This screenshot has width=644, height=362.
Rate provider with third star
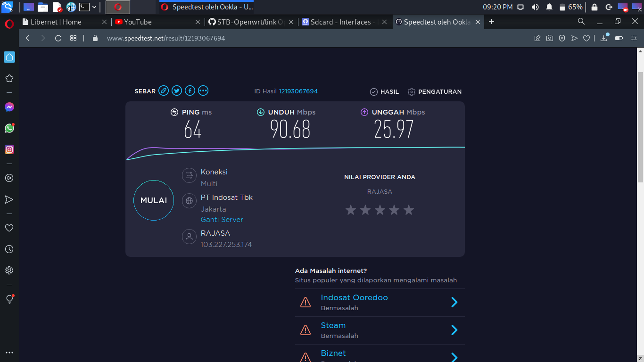point(380,210)
